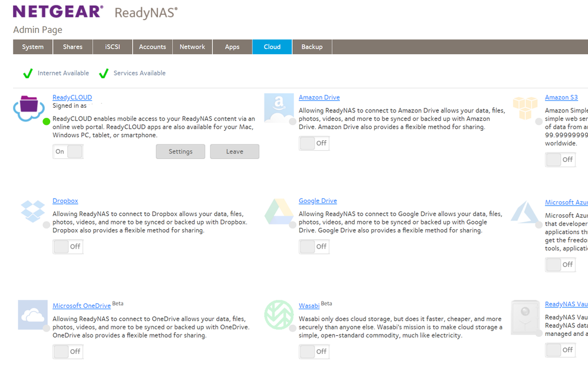
Task: Switch on the Dropbox toggle
Action: (x=68, y=247)
